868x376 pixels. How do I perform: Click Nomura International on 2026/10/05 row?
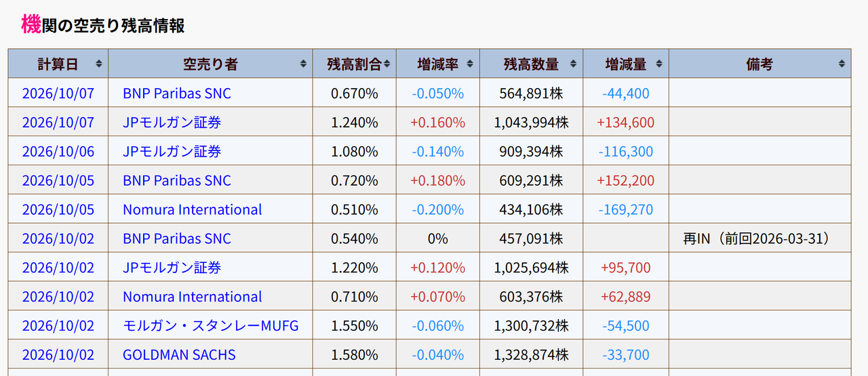tap(193, 210)
